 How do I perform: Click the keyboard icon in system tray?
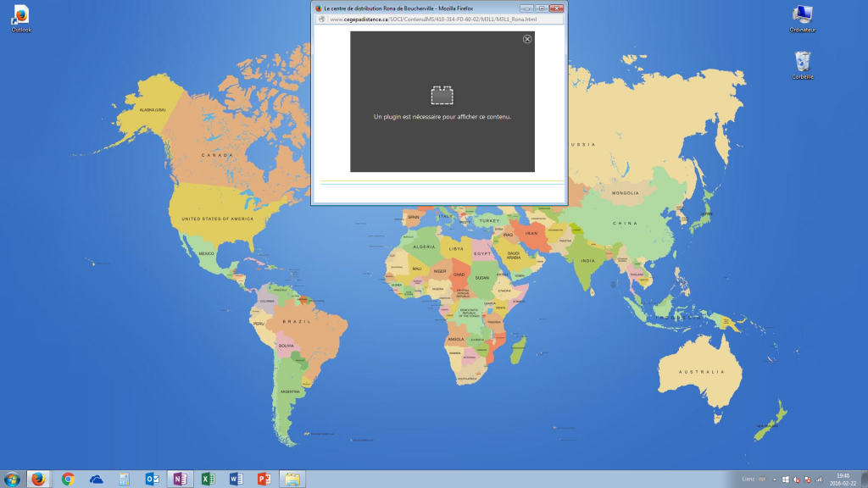(x=762, y=480)
